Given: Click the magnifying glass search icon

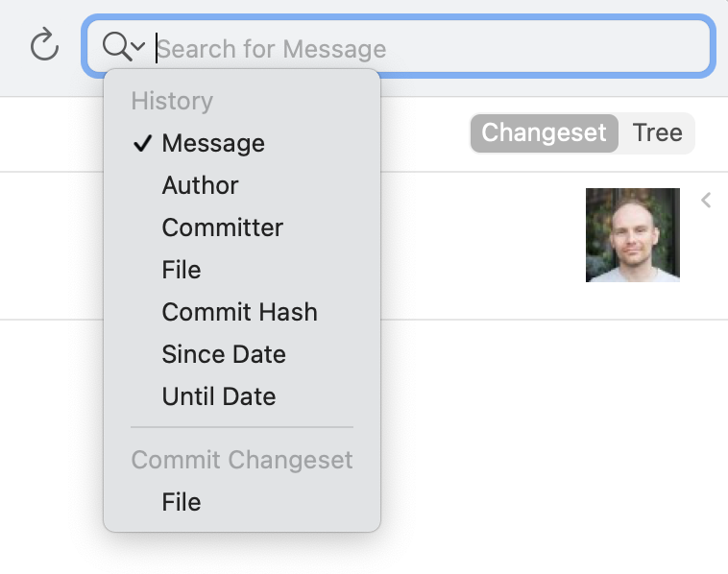Looking at the screenshot, I should 115,45.
